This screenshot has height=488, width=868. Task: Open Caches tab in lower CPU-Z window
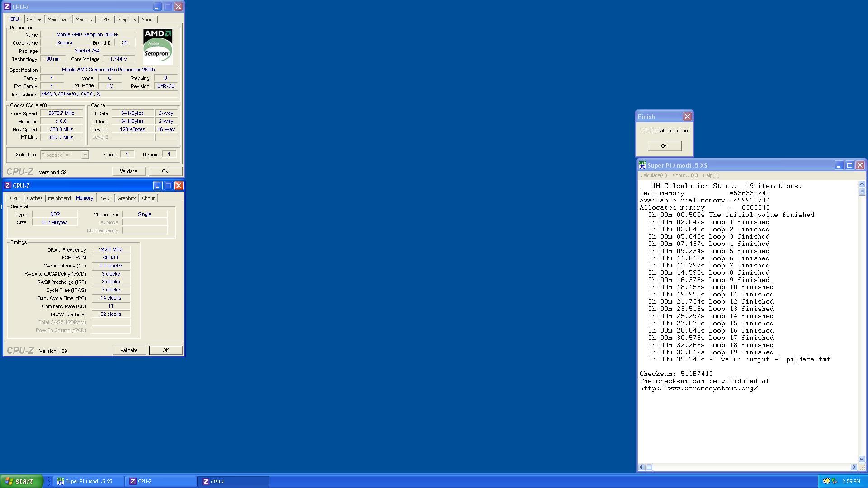[34, 198]
